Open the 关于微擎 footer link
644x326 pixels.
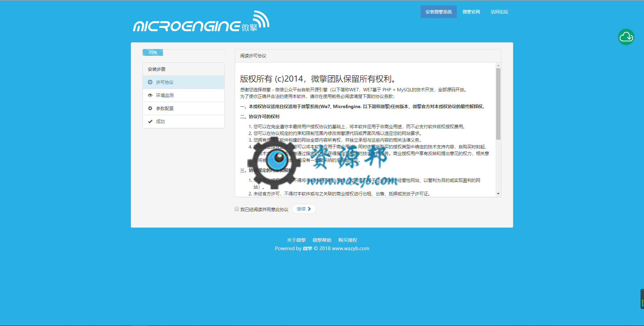[296, 240]
